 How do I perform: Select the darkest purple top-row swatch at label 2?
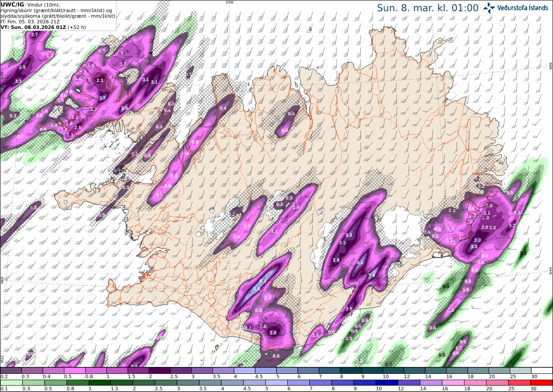(x=159, y=370)
